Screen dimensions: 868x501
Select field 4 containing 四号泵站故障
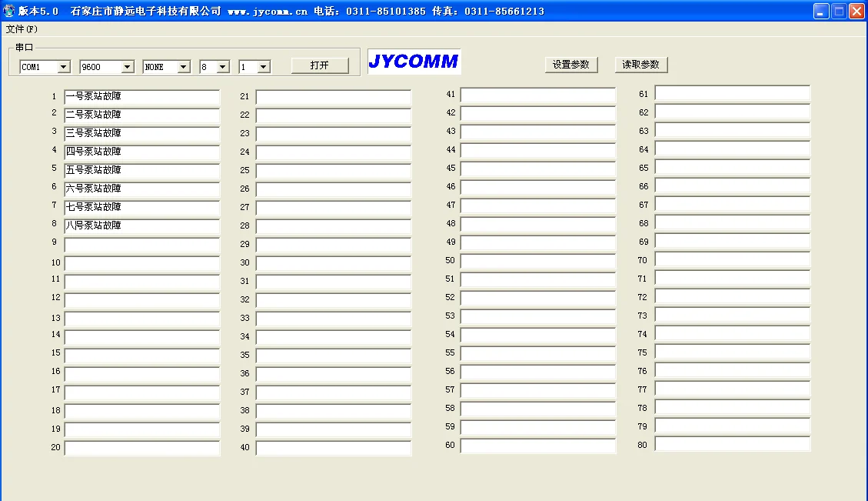[x=141, y=152]
